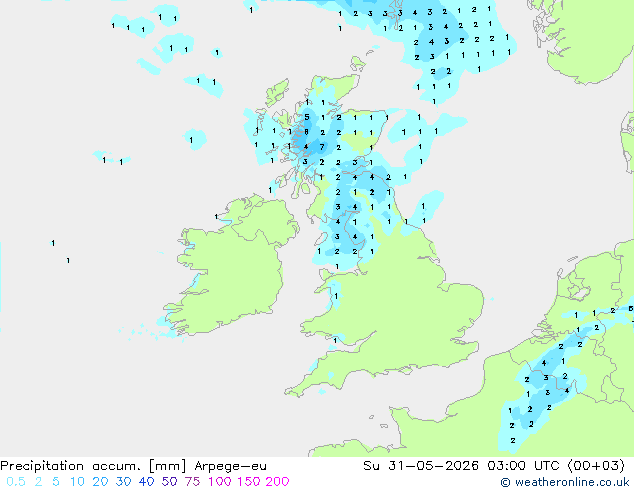Select the 20 legend value
Viewport: 634px width, 490px height.
(100, 482)
